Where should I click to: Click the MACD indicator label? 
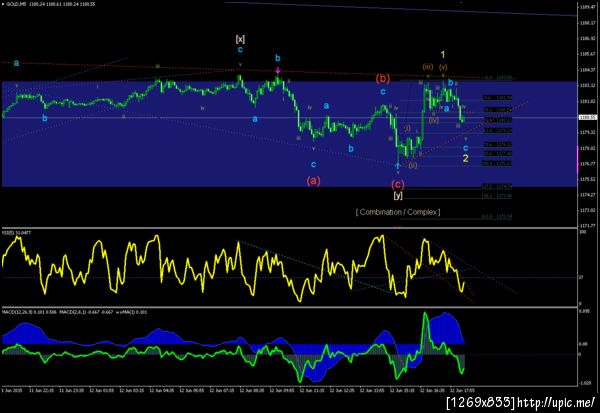tap(75, 312)
